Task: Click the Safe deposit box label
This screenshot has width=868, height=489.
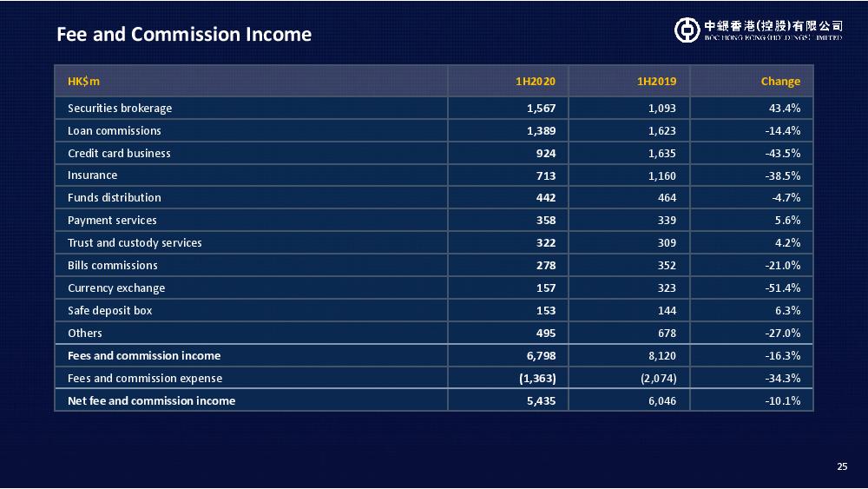Action: (110, 311)
